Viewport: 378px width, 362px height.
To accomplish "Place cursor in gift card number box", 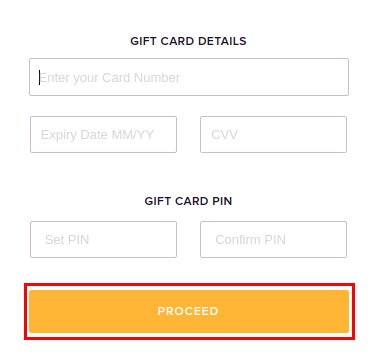I will (x=189, y=77).
